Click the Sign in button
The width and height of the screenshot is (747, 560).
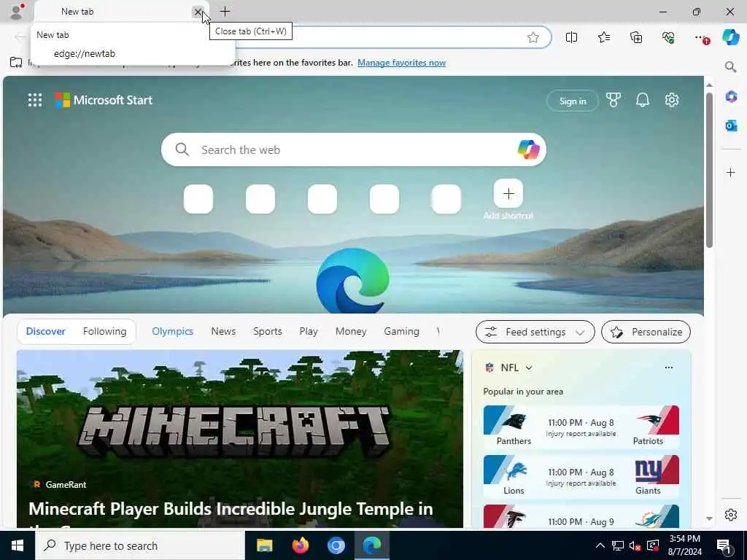point(572,101)
